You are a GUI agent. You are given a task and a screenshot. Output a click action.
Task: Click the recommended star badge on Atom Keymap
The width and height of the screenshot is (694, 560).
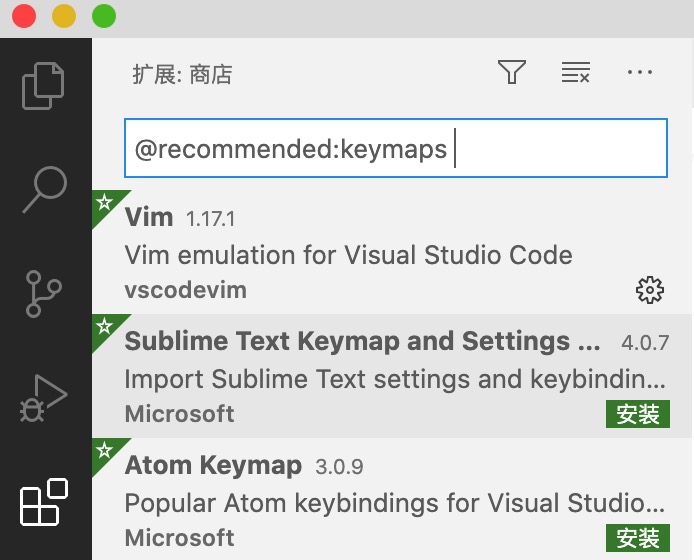(x=105, y=451)
